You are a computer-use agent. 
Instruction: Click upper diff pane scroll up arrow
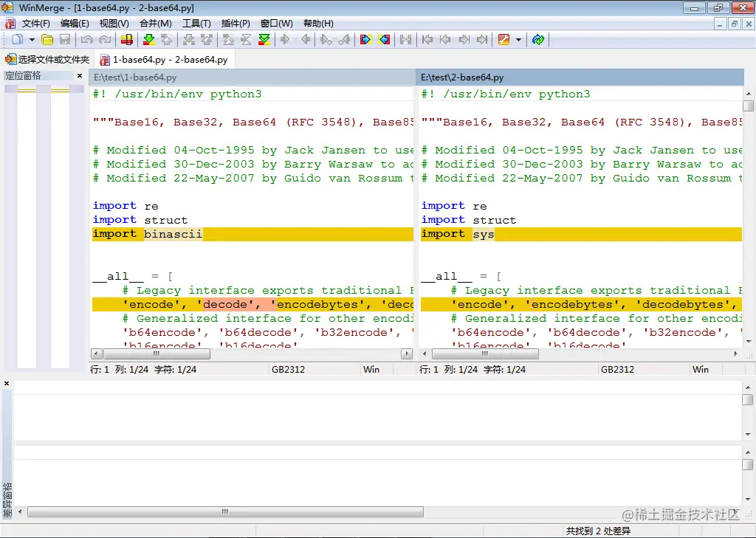[748, 387]
